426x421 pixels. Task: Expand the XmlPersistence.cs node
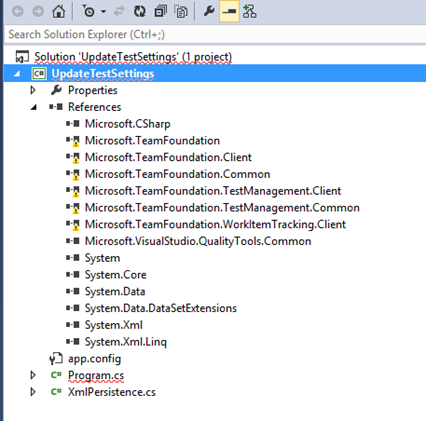tap(33, 392)
